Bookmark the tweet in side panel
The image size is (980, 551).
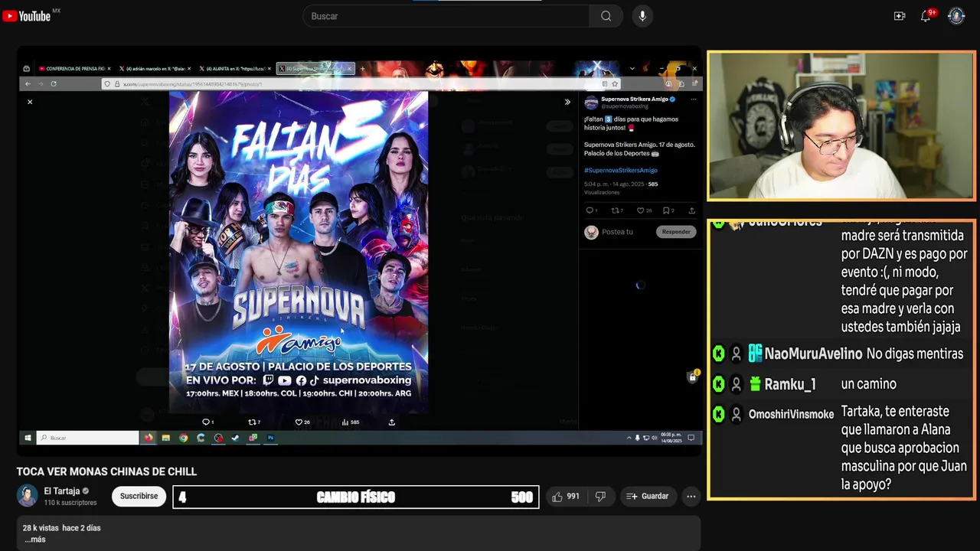(668, 210)
